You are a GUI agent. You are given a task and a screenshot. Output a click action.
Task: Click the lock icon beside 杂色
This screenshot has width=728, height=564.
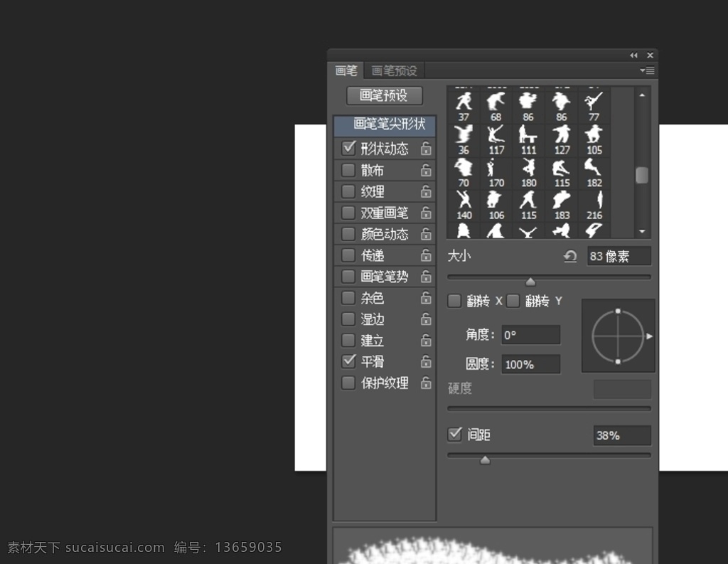426,298
